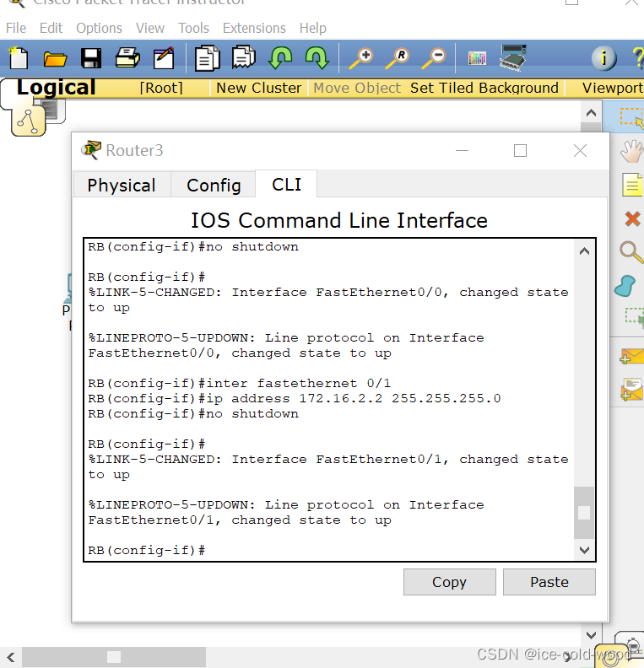
Task: Switch to the Config tab
Action: 214,186
